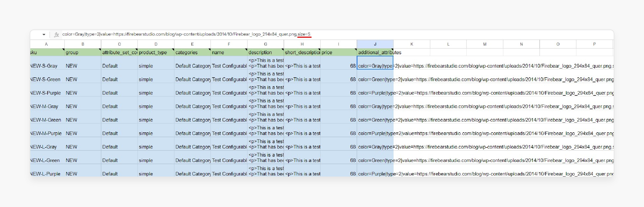Click the color=Purple attributes cell for NEW-L-Purple
Viewport: 644px width, 207px height.
point(375,170)
